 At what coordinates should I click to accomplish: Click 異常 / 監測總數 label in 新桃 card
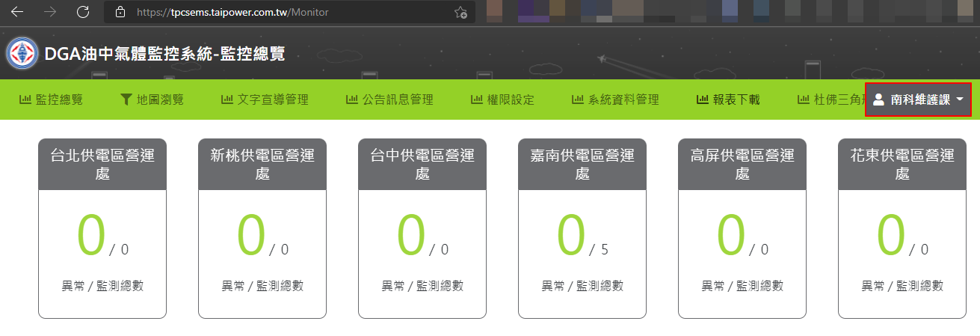pos(262,286)
